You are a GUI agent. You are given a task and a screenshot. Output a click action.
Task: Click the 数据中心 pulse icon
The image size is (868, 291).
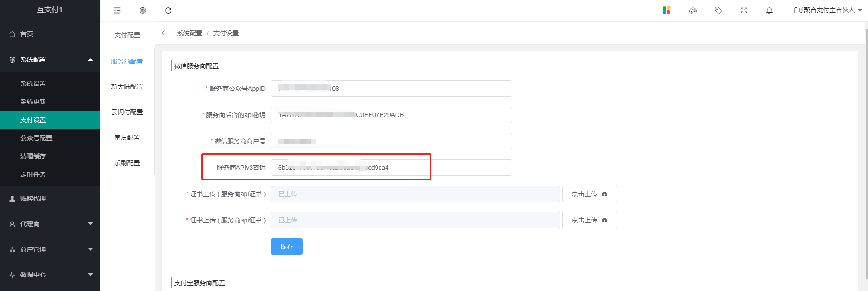[12, 275]
